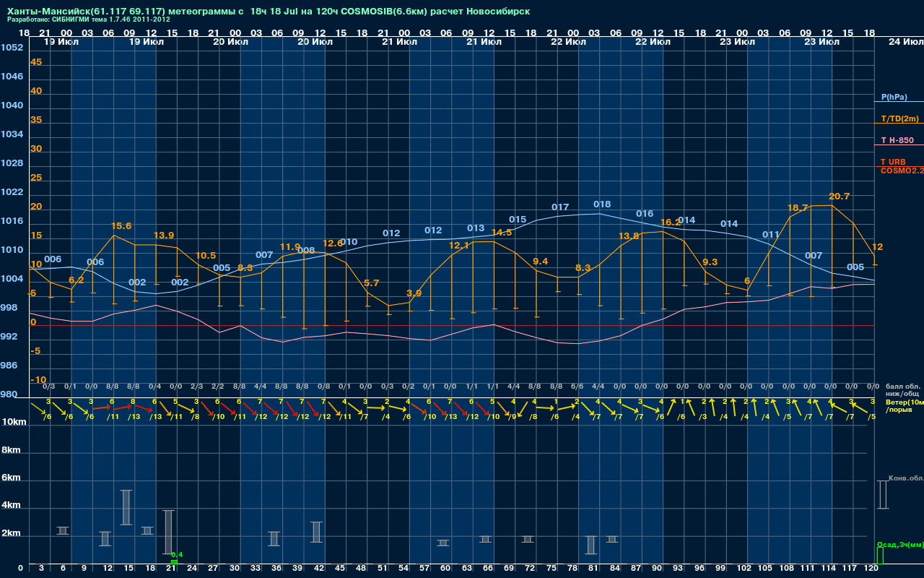
Task: Click the 015 pressure label
Action: pyautogui.click(x=518, y=220)
